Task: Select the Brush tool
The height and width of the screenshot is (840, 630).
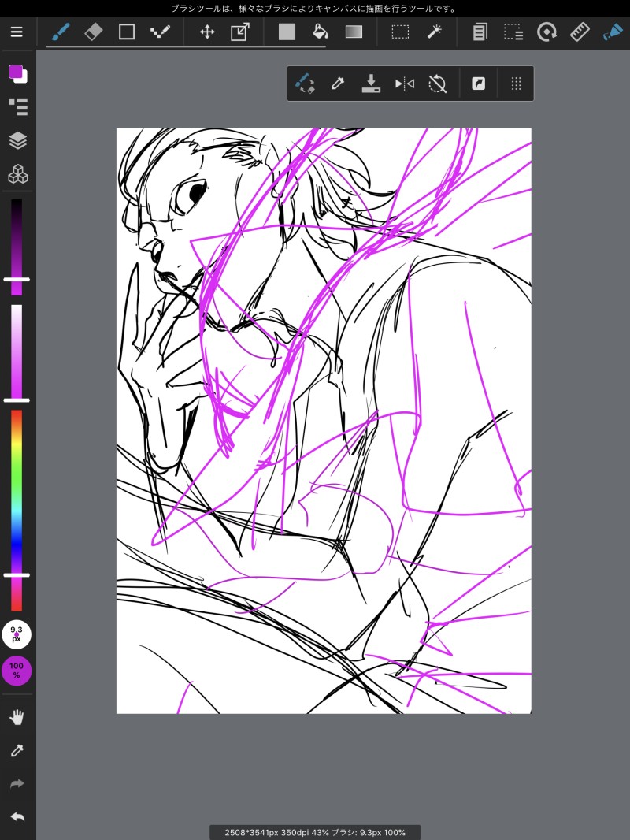Action: [x=61, y=32]
